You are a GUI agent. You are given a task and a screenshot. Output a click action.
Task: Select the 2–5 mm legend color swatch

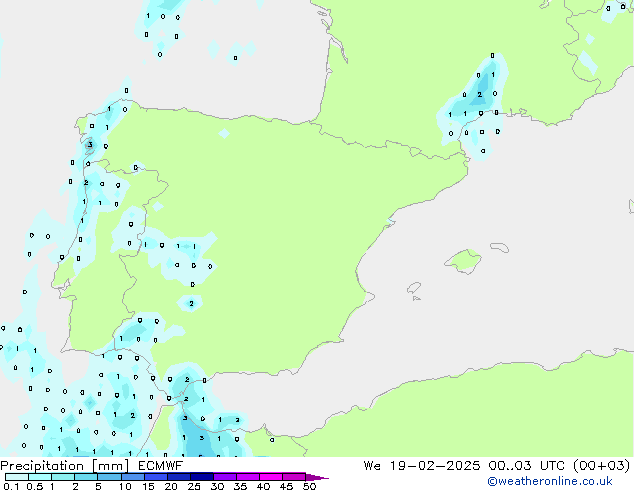click(x=86, y=477)
